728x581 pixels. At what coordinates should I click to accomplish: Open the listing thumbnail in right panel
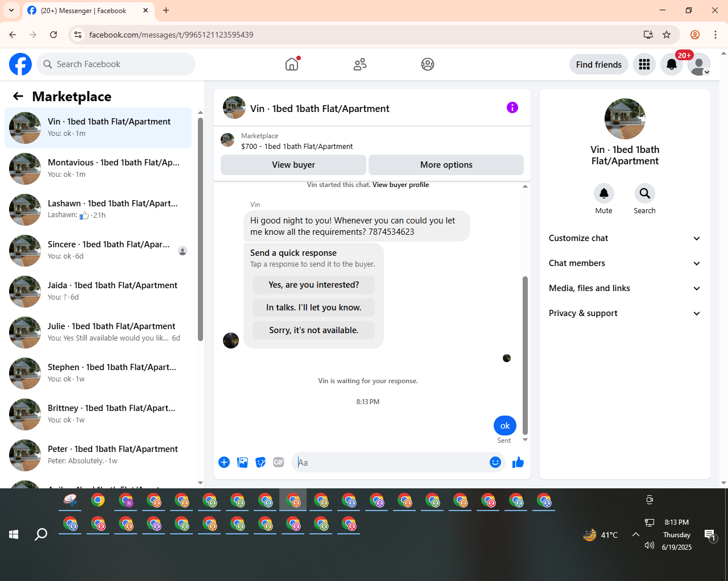click(x=625, y=119)
